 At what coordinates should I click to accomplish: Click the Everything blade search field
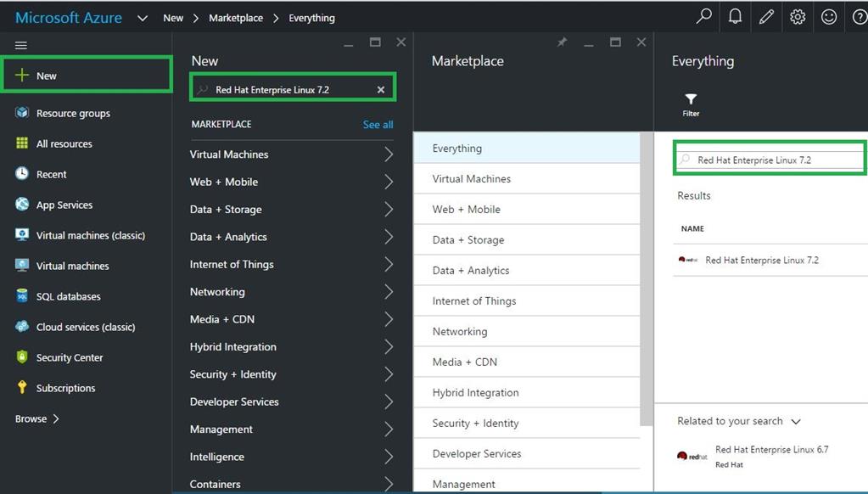coord(770,160)
